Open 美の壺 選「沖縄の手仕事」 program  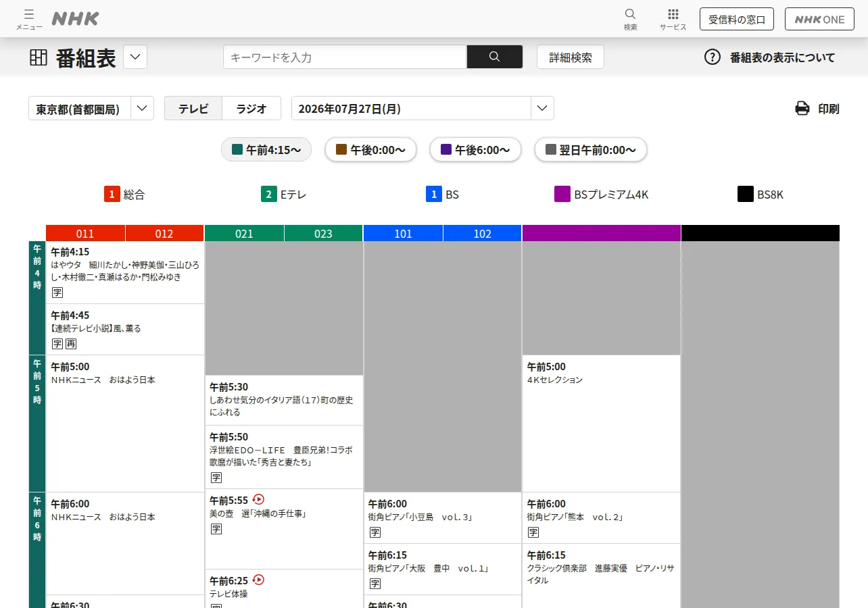[284, 528]
